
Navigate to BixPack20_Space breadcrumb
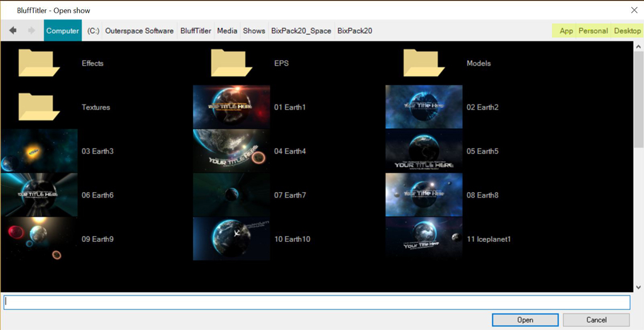301,30
